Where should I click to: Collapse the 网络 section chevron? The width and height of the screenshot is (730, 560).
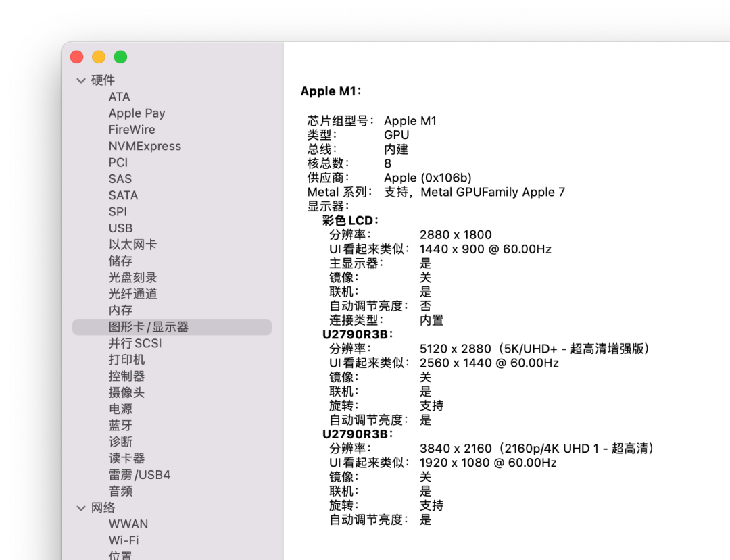click(x=81, y=508)
